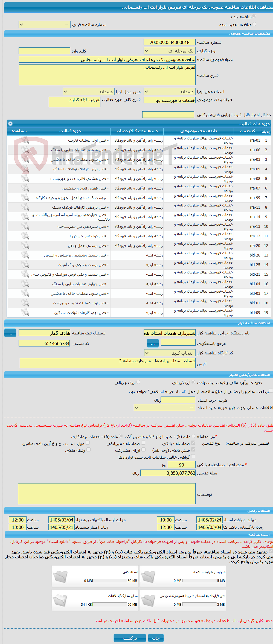Image resolution: width=273 pixels, height=644 pixels.
Task: Open the view icon for row bld-21
Action: point(25,274)
